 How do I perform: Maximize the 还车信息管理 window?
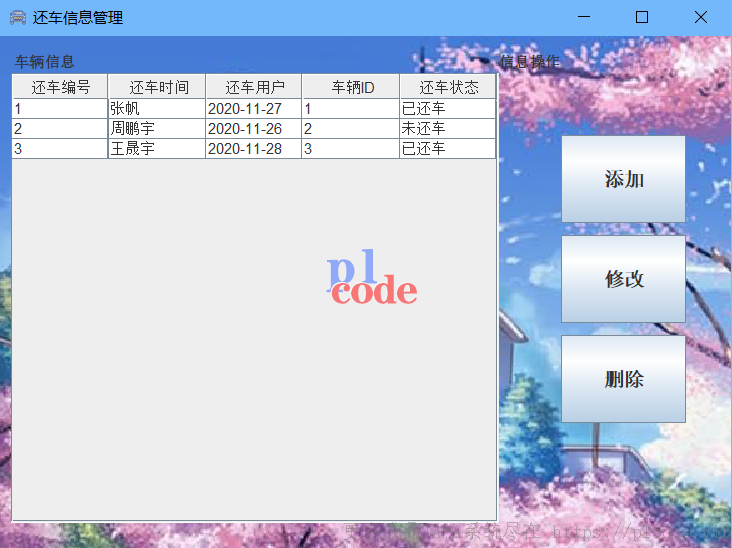click(x=642, y=17)
